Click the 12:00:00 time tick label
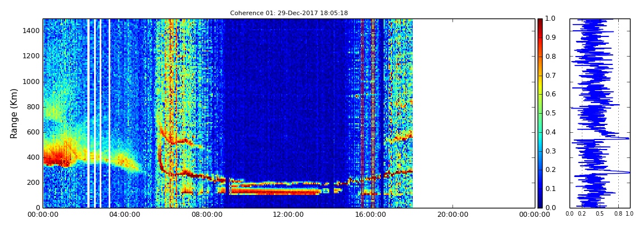Screen dimensions: 644x228 (289, 214)
